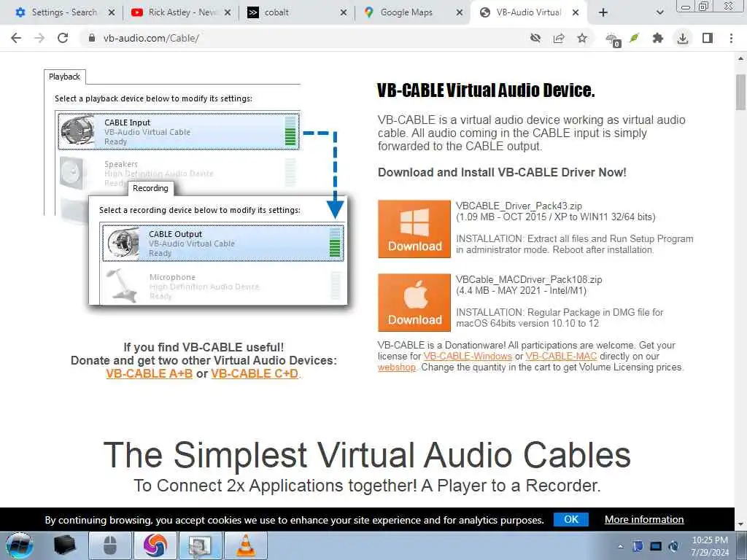
Task: Close the Settings - Search tab
Action: [112, 12]
